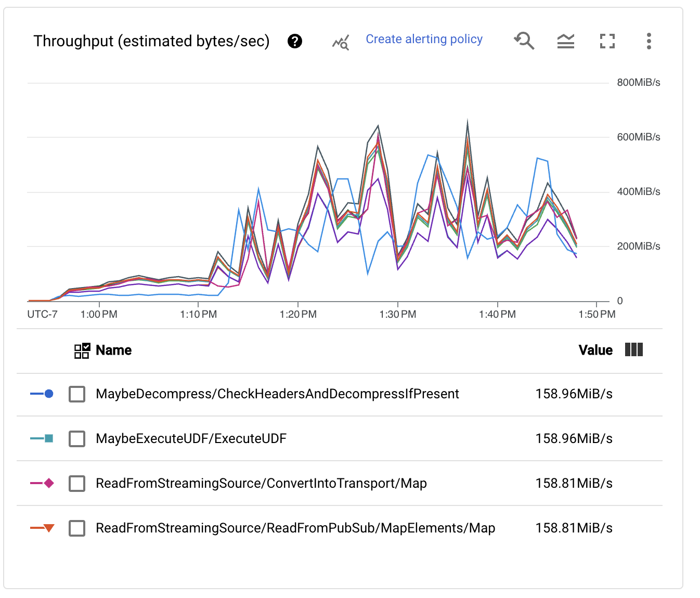Click the select-all series icon beside Name
The height and width of the screenshot is (598, 700).
point(82,351)
